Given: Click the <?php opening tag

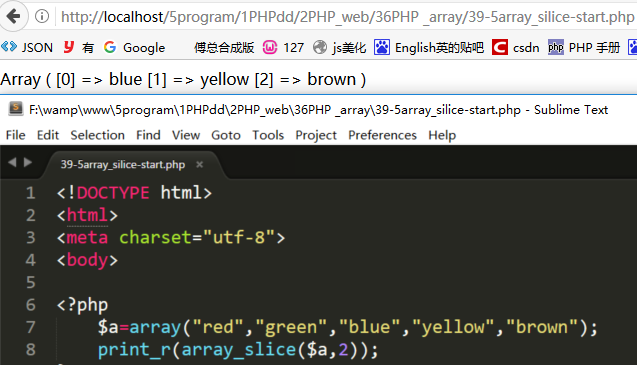Looking at the screenshot, I should pos(82,304).
